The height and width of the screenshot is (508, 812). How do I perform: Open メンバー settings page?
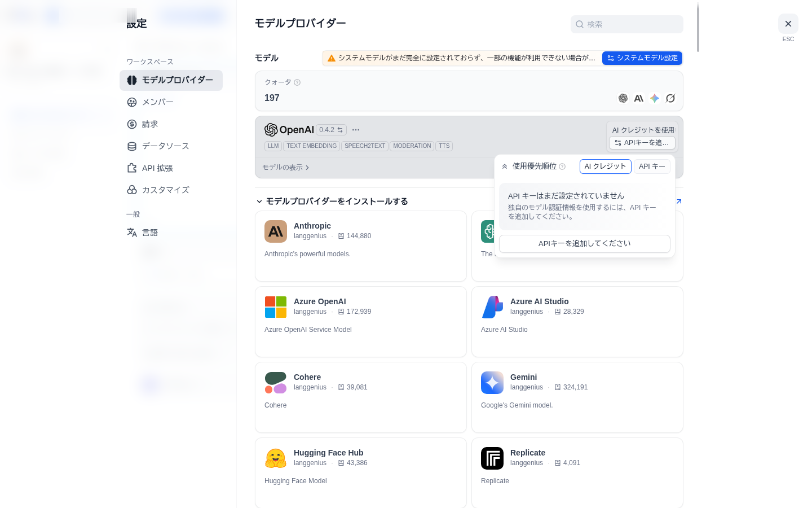click(171, 102)
